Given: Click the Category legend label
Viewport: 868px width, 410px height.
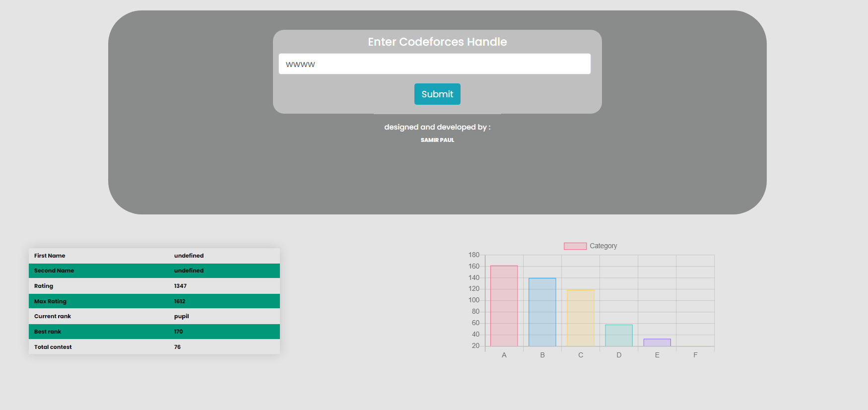Looking at the screenshot, I should tap(603, 246).
